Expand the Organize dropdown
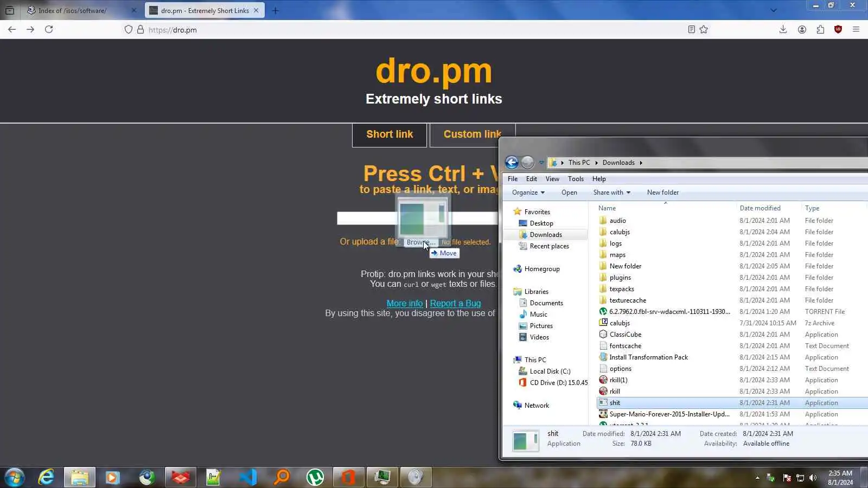 pos(528,192)
